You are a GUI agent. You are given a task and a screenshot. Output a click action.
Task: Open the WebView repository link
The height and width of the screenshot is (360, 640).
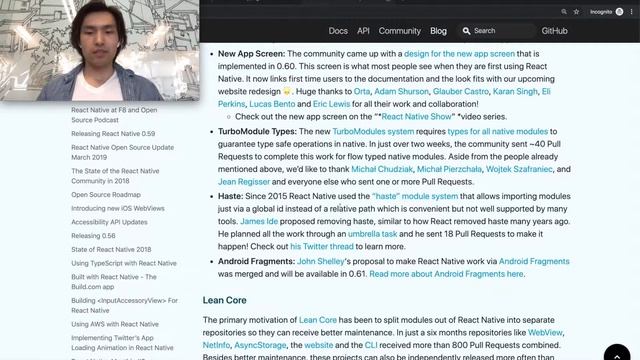[545, 333]
